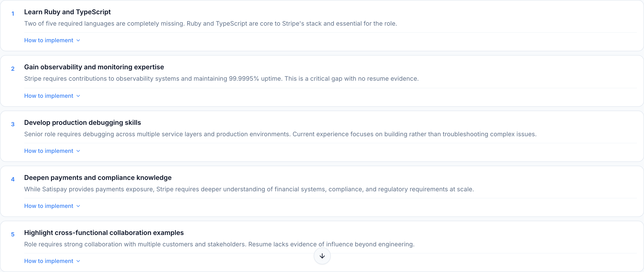Expand 'How to implement' under Learn Ruby and TypeScript

[49, 40]
